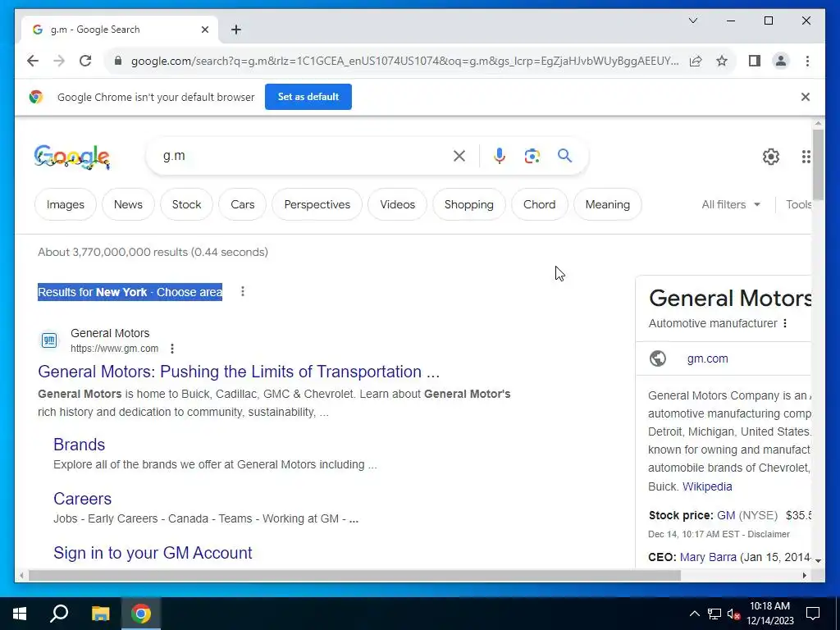Click the horizontal scrollbar right arrow
The image size is (840, 630).
[x=804, y=575]
